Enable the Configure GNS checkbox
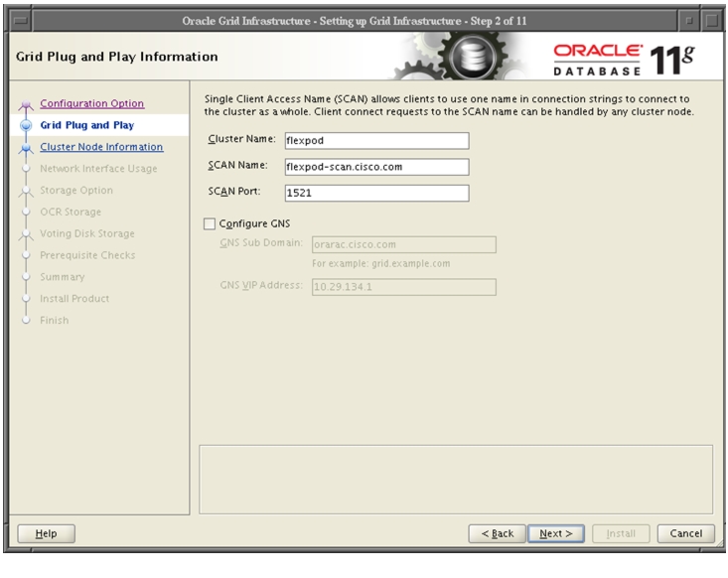728x578 pixels. pos(210,223)
